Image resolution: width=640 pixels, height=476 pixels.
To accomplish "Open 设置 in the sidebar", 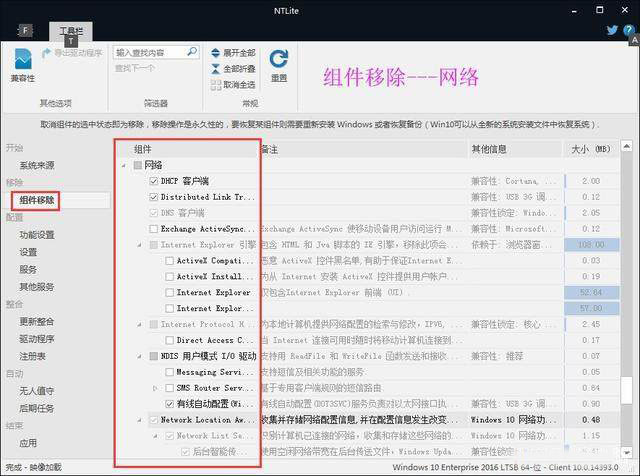I will coord(28,252).
